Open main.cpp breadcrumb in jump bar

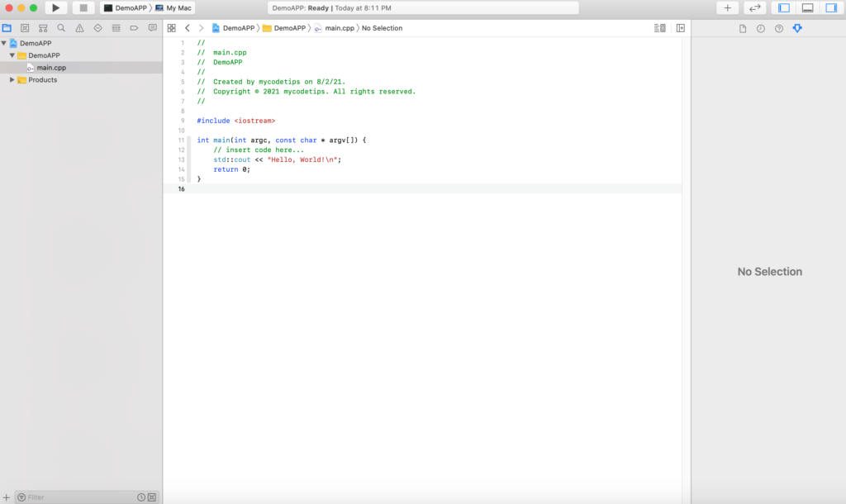(x=335, y=28)
